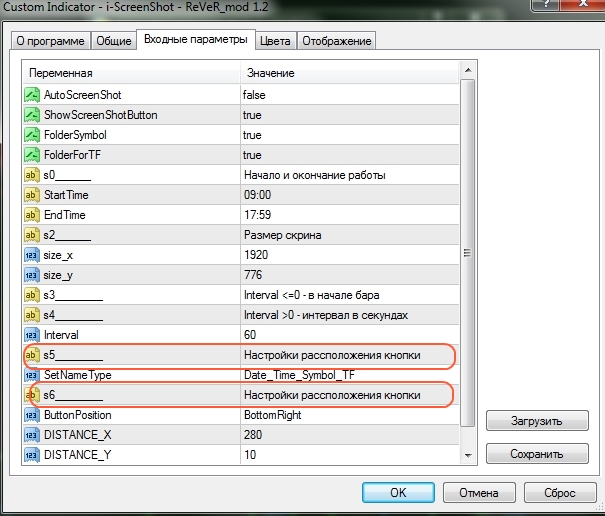Click the DISTANCE_Y integer type icon
The height and width of the screenshot is (516, 605).
(32, 455)
